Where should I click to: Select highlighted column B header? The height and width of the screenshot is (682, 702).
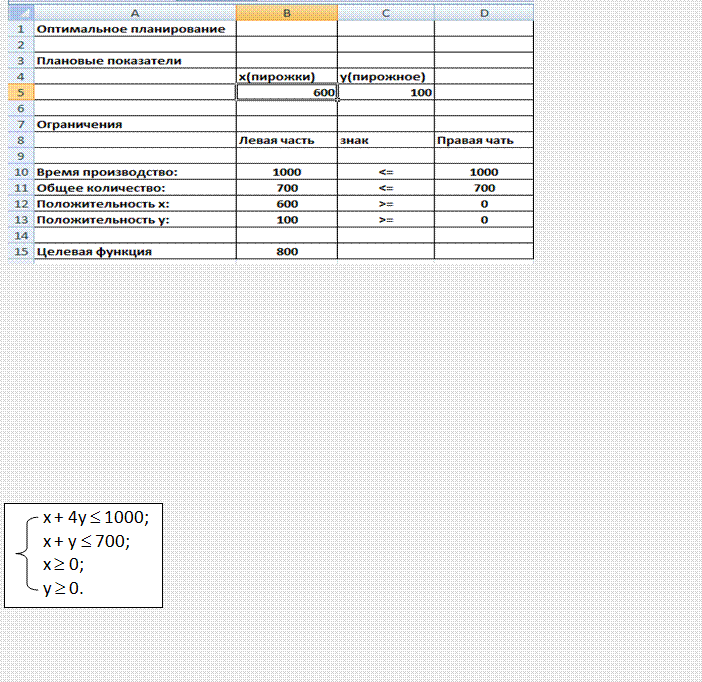(286, 13)
